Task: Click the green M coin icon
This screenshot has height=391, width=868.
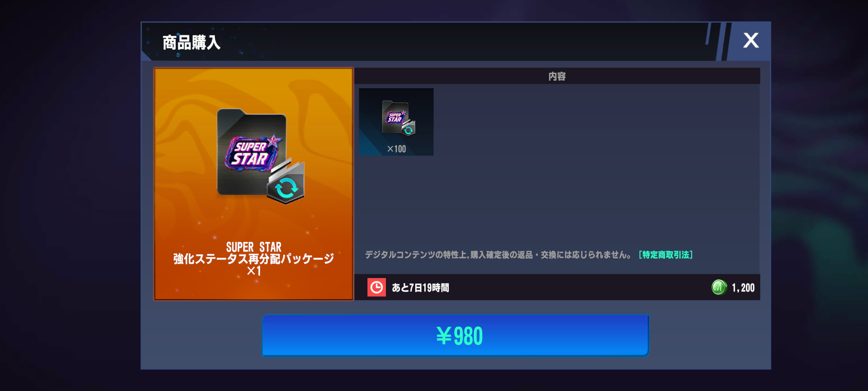Action: [719, 287]
